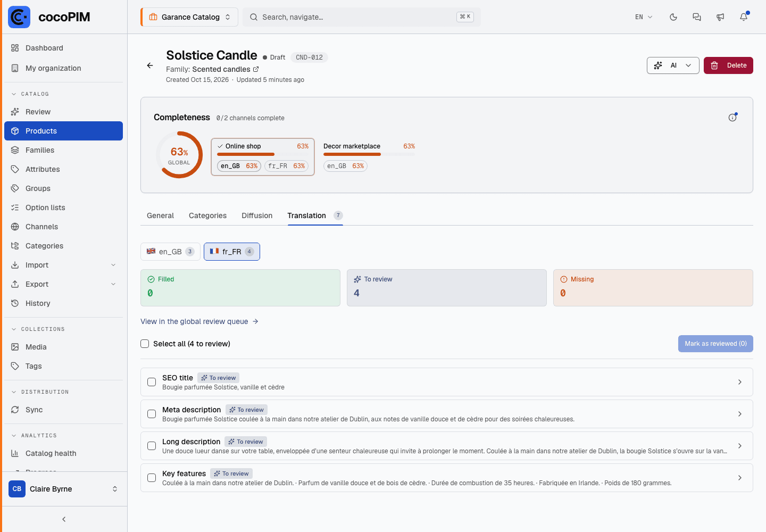The width and height of the screenshot is (766, 532).
Task: Open Channels in the sidebar
Action: [64, 227]
